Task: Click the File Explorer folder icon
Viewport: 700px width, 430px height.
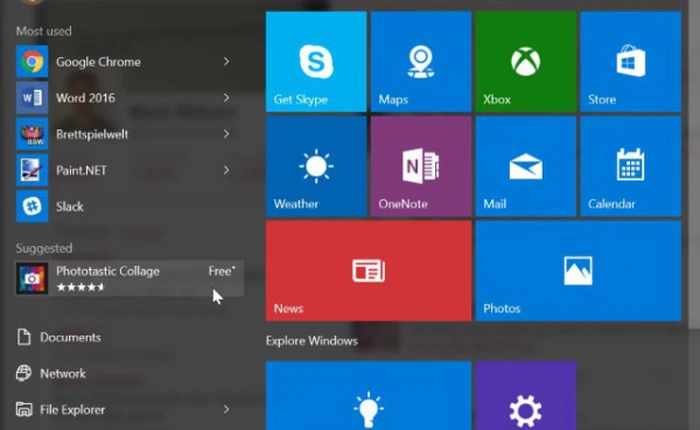Action: pos(24,409)
